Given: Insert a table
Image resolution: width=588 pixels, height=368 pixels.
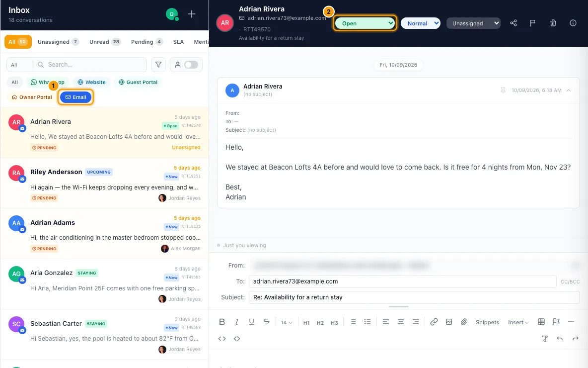Looking at the screenshot, I should pyautogui.click(x=541, y=322).
